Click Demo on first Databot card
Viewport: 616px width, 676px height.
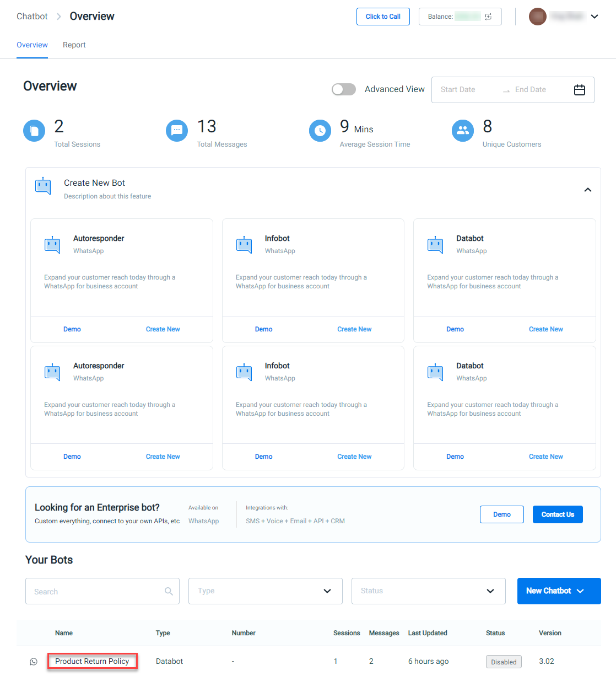tap(455, 329)
